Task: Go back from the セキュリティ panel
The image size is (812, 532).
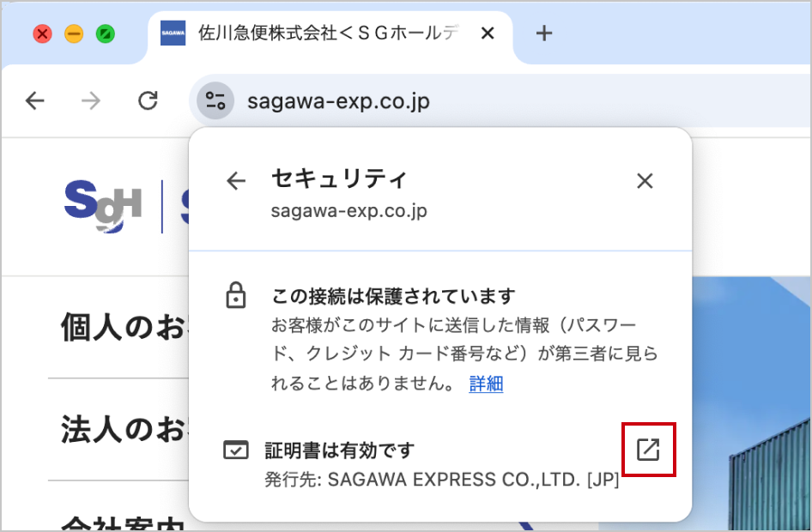Action: (236, 180)
